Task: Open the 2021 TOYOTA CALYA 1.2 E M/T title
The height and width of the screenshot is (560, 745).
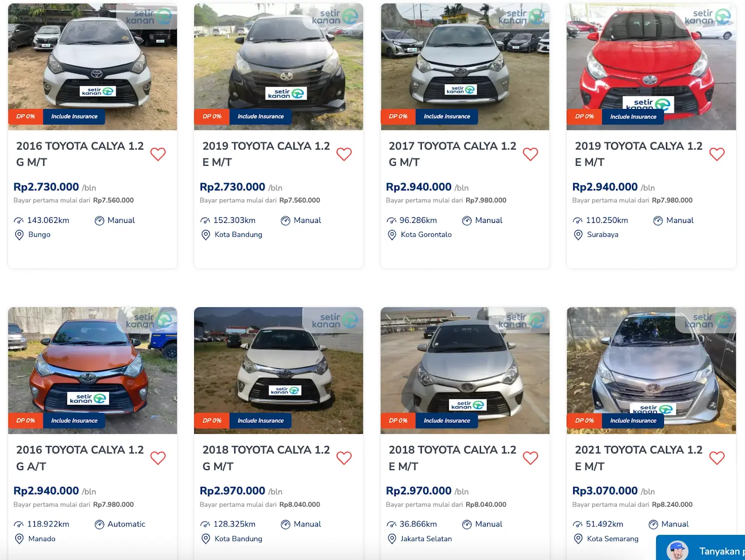Action: click(x=638, y=458)
